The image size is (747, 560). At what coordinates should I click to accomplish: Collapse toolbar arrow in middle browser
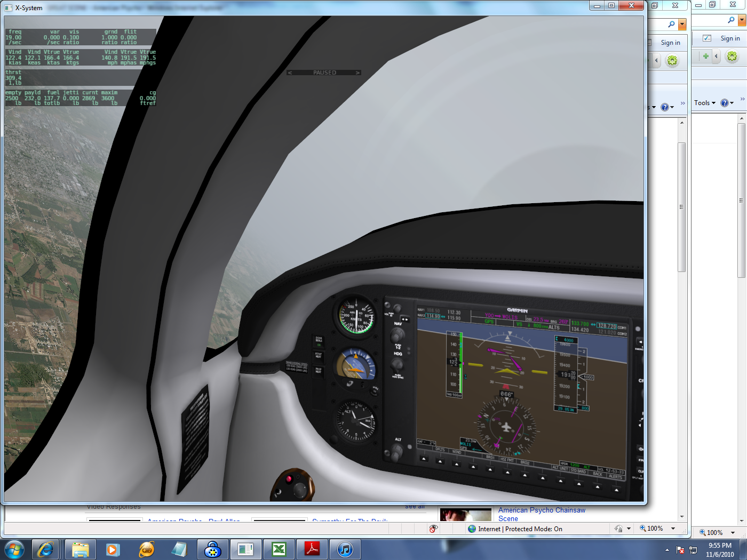tap(656, 60)
